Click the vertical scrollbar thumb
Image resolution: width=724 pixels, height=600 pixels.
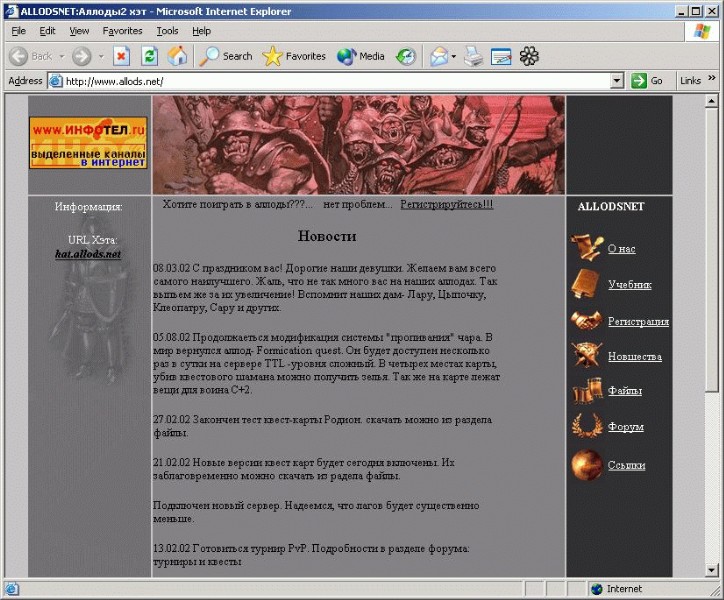click(x=712, y=249)
